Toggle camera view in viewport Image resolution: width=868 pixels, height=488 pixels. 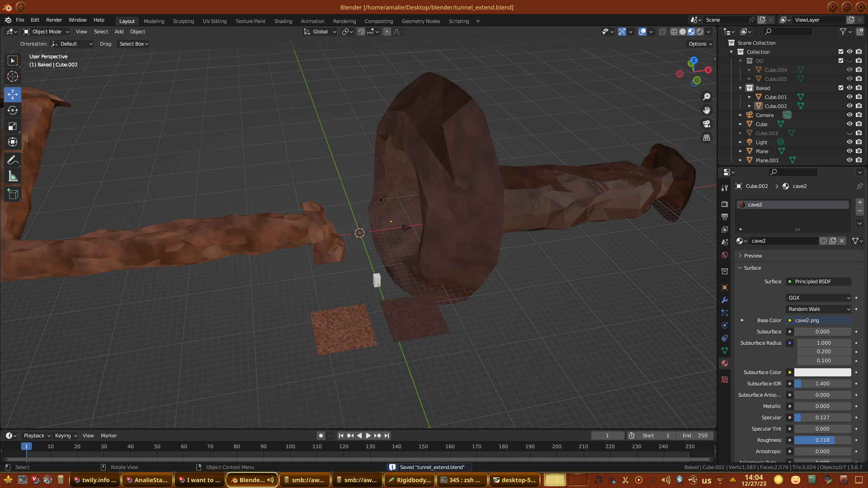707,124
